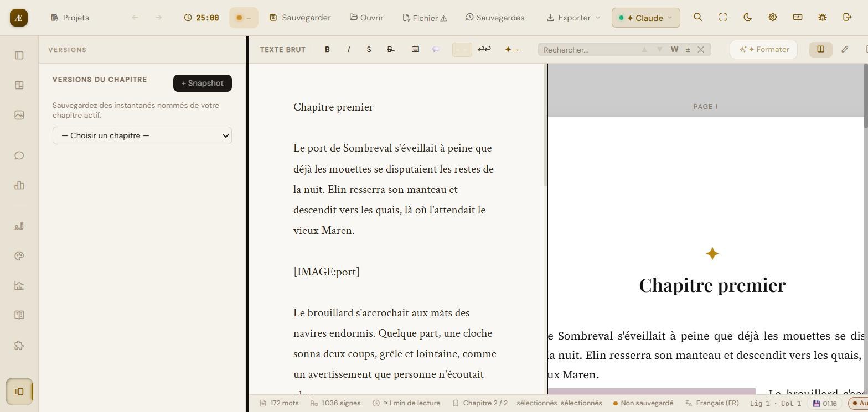The height and width of the screenshot is (412, 868).
Task: Click the editor pane vertical scrollbar
Action: pos(545,126)
